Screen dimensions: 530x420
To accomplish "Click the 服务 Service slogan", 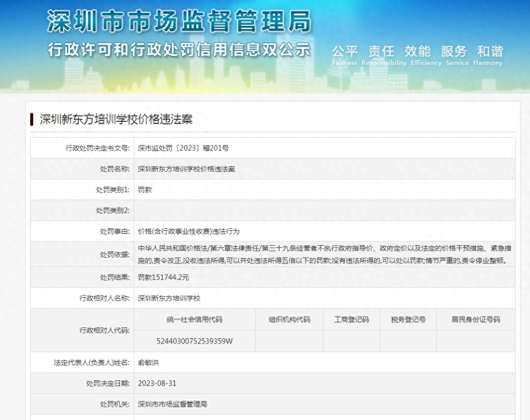I will pyautogui.click(x=457, y=55).
